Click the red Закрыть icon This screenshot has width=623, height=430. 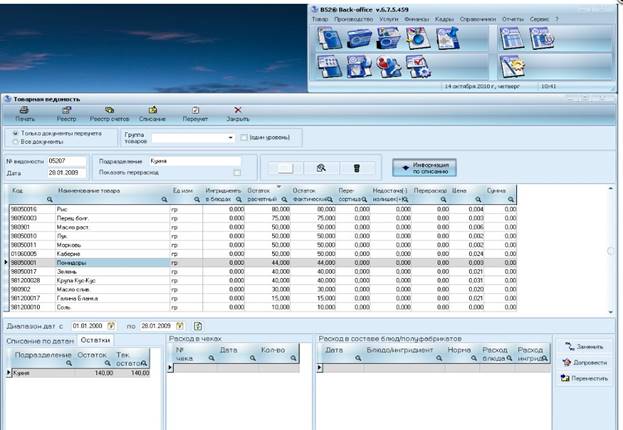coord(237,109)
